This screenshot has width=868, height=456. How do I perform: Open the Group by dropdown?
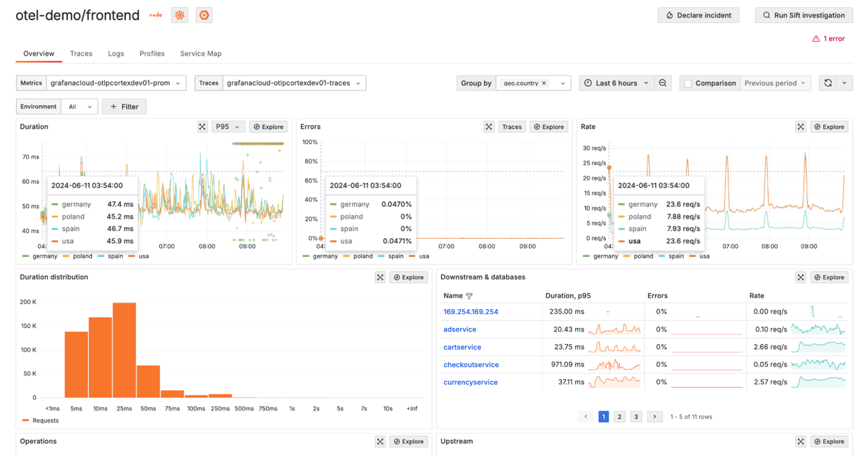pos(534,83)
